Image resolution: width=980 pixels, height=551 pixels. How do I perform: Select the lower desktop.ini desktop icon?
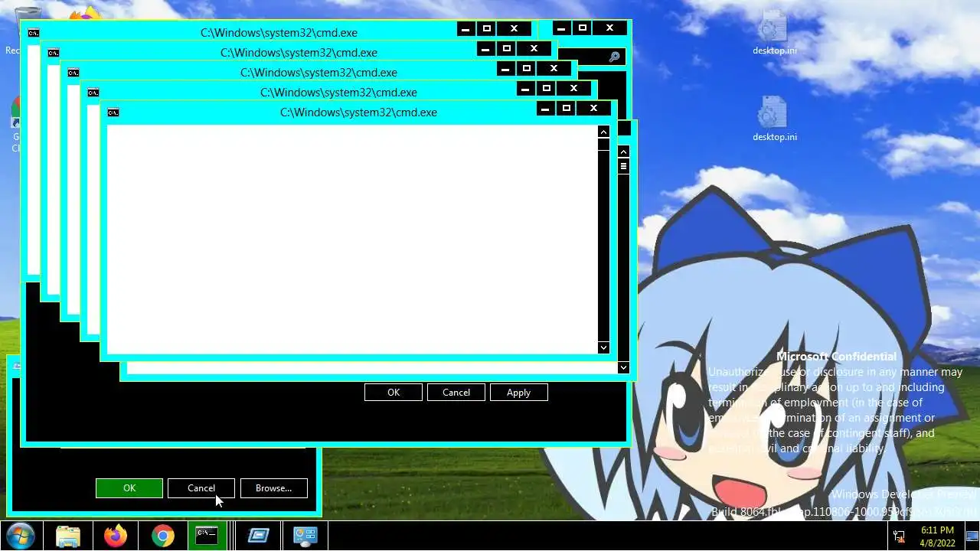(x=774, y=119)
